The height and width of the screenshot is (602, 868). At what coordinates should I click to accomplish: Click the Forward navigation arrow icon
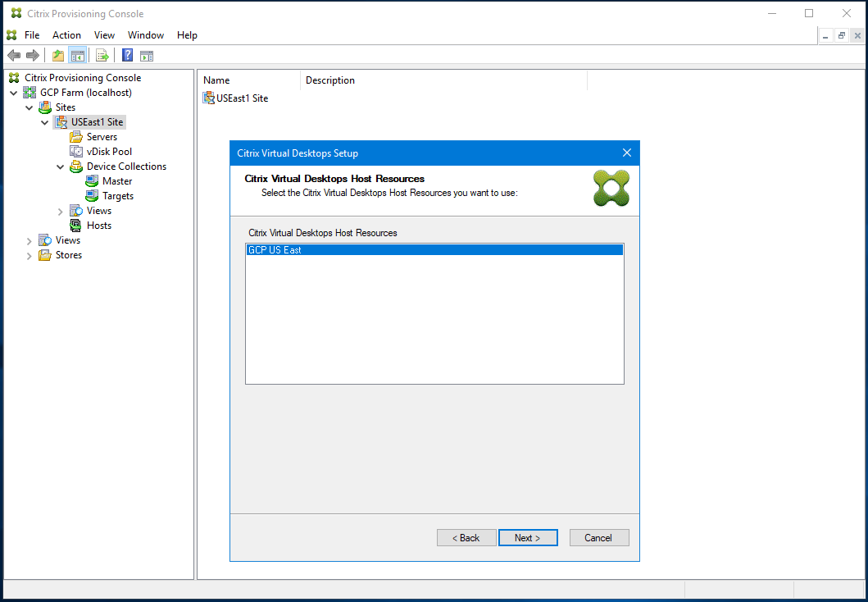point(31,55)
